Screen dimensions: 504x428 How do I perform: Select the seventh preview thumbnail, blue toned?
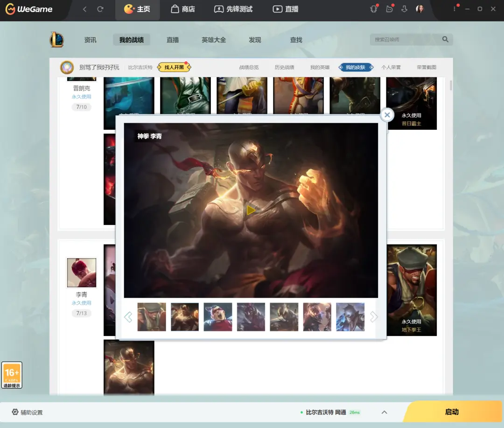[x=350, y=317]
